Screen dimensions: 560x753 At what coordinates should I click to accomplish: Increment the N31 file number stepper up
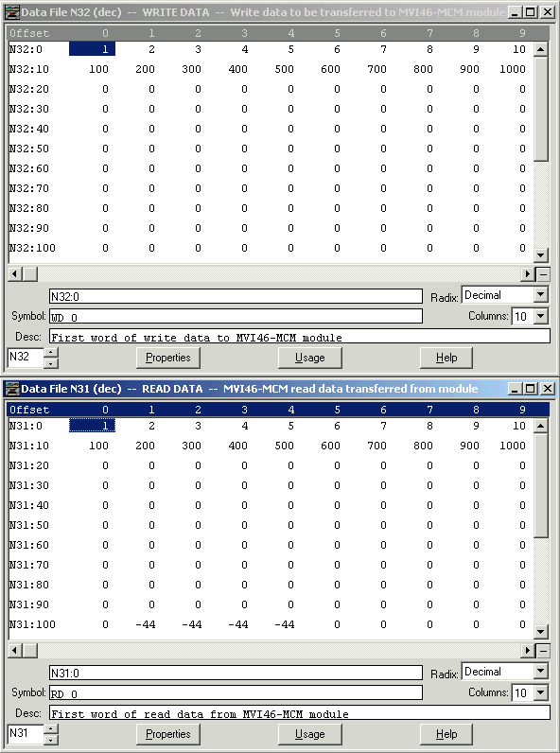coord(51,729)
